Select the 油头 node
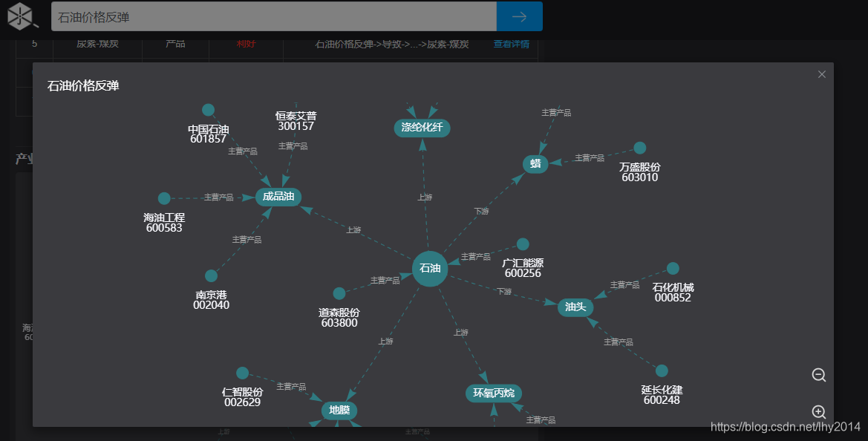Viewport: 868px width, 441px height. pos(575,307)
